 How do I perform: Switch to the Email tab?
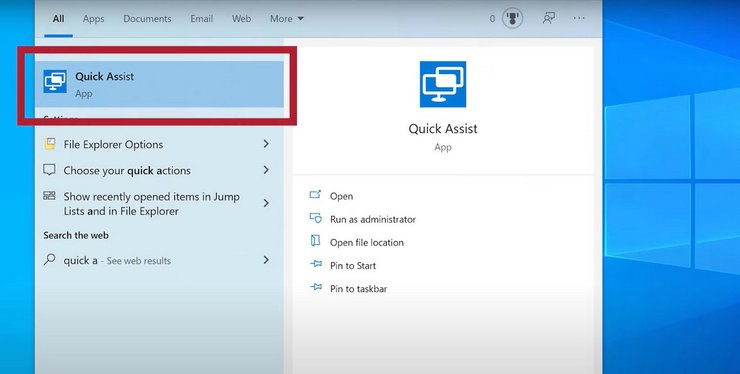[x=202, y=19]
